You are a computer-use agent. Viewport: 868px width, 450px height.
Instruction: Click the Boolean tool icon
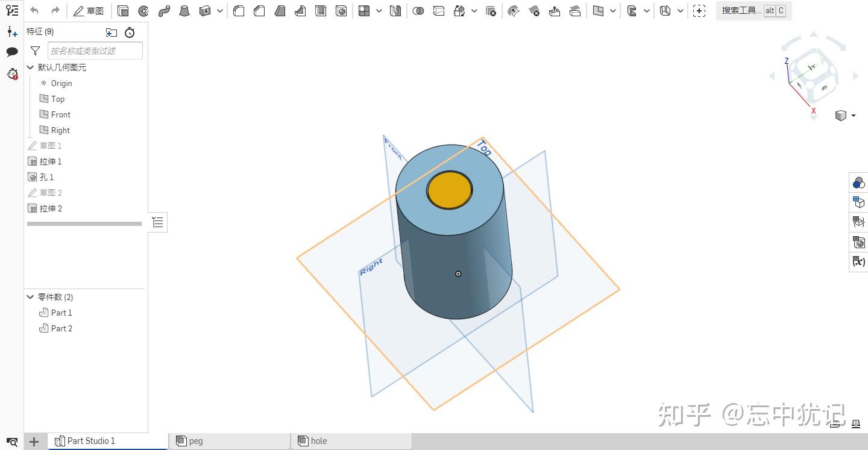tap(418, 11)
